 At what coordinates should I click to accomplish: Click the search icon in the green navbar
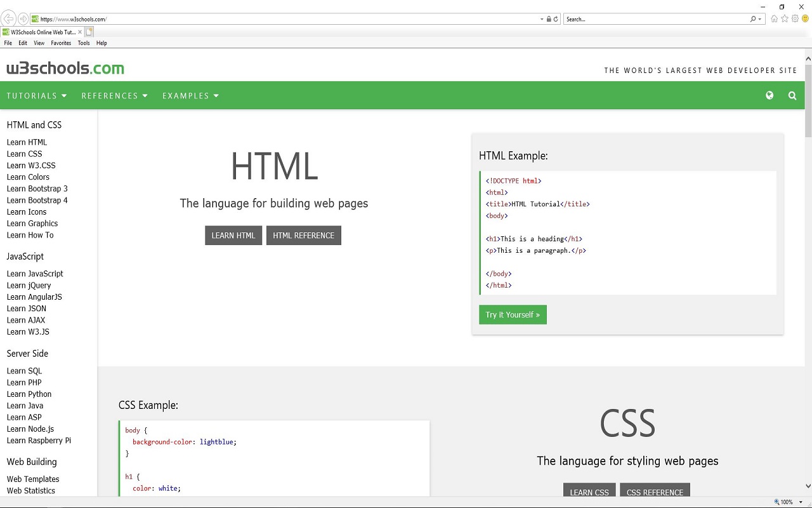click(792, 96)
